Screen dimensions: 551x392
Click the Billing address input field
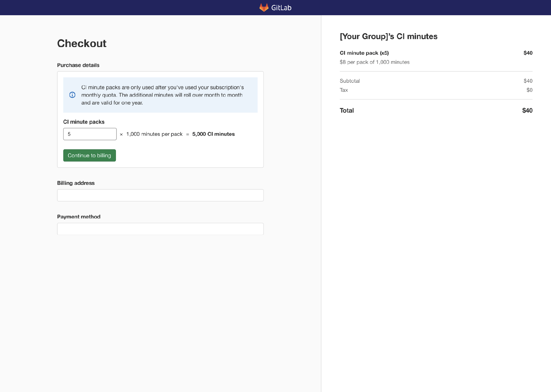[160, 195]
